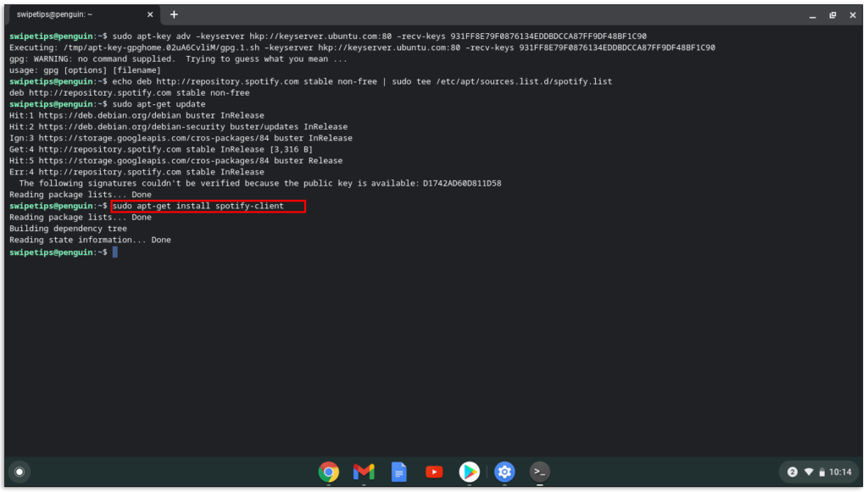Open a new terminal tab with plus button

174,14
